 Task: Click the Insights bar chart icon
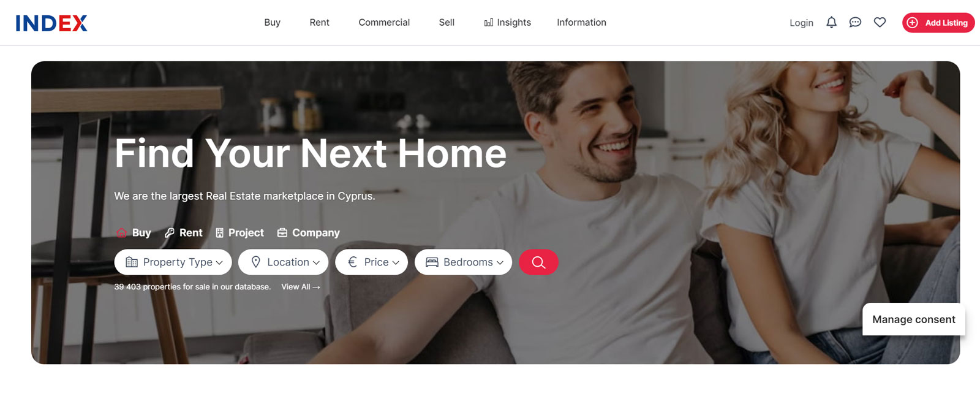coord(488,23)
